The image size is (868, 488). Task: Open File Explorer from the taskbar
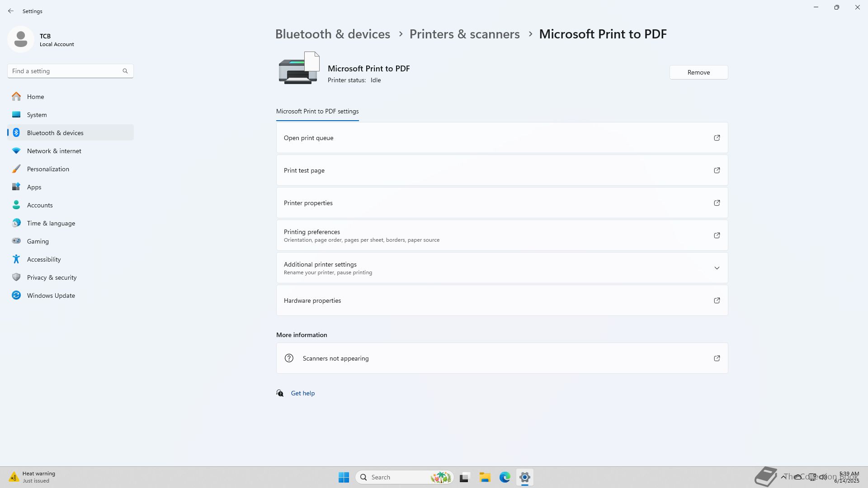tap(485, 477)
